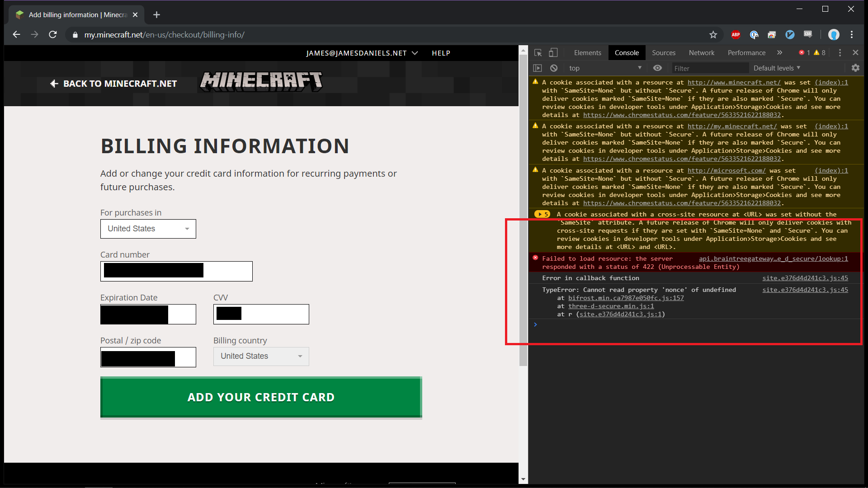Click the yellow warning count indicator
The image size is (868, 488).
tap(820, 53)
